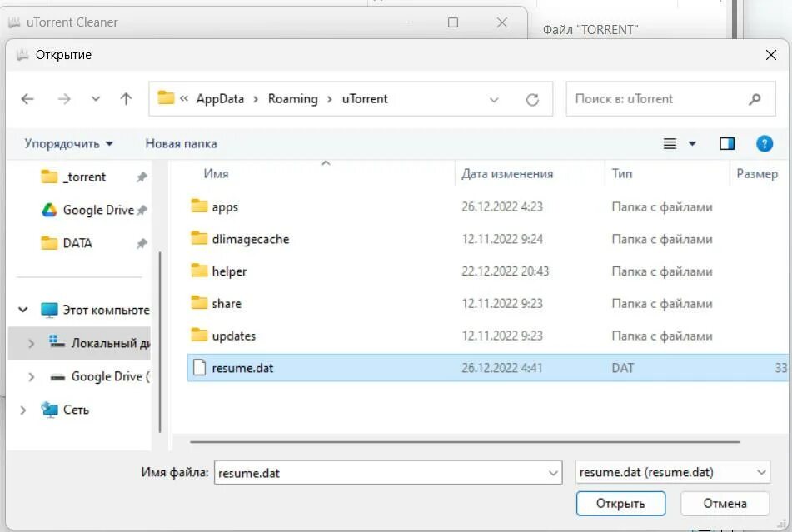The height and width of the screenshot is (532, 792).
Task: Select the resume.dat file row
Action: [x=487, y=368]
